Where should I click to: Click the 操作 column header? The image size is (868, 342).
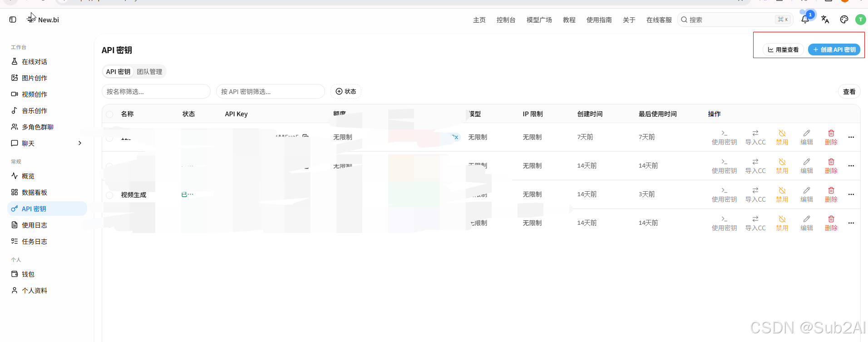(x=714, y=114)
